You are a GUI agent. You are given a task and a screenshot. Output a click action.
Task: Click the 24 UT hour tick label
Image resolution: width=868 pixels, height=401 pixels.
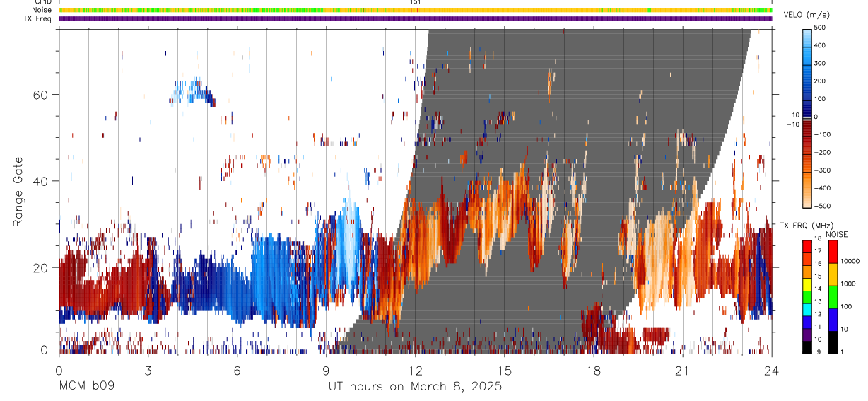(x=772, y=370)
